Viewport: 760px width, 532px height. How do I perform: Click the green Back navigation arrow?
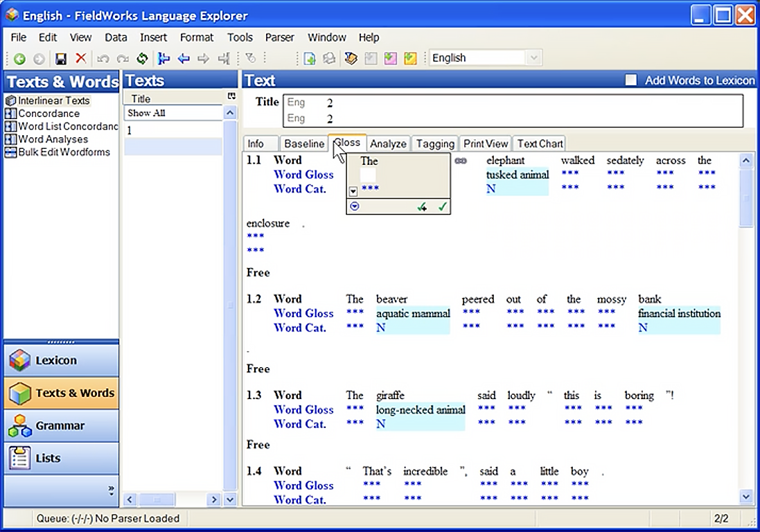[19, 59]
